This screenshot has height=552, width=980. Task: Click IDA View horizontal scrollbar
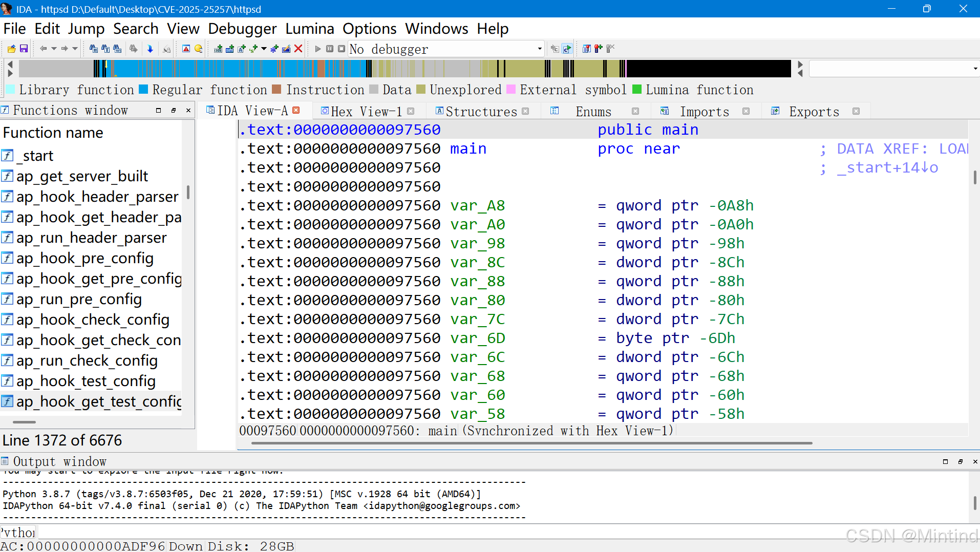531,443
